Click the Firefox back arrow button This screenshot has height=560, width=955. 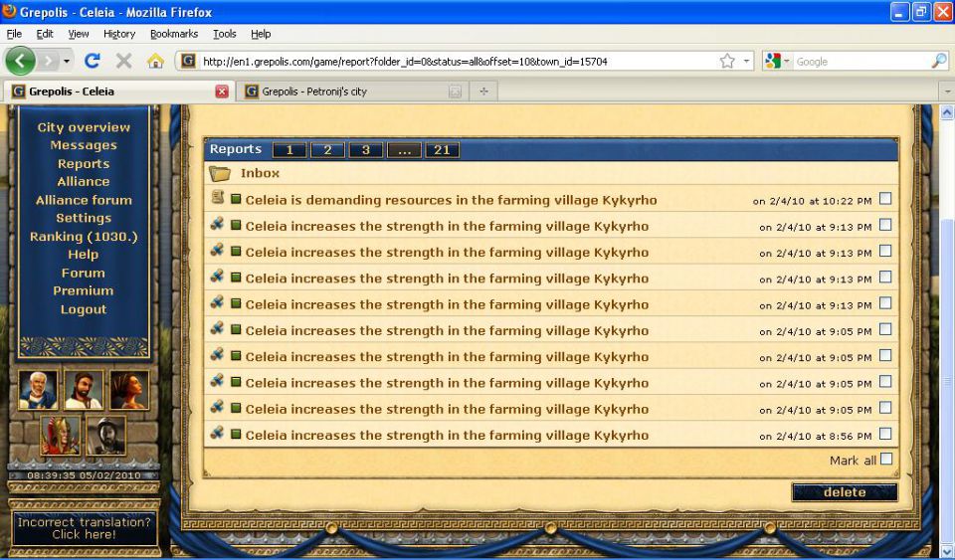click(x=21, y=61)
